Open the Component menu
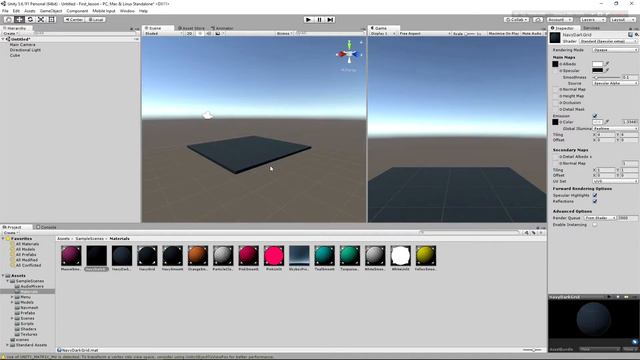 pos(77,11)
